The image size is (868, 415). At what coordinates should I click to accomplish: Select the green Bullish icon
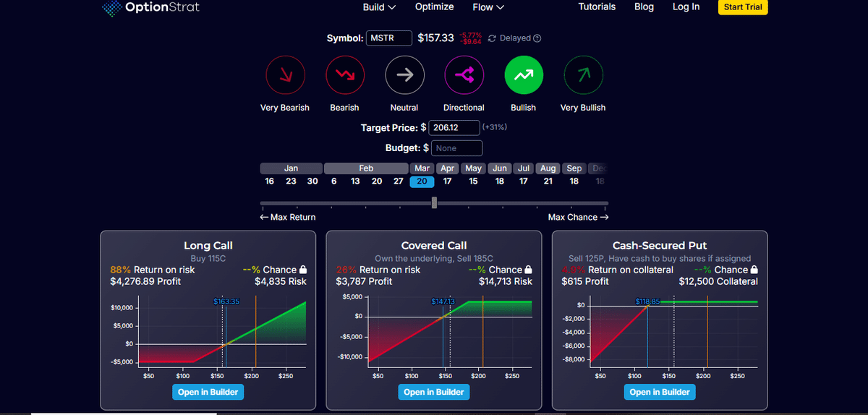pyautogui.click(x=523, y=75)
